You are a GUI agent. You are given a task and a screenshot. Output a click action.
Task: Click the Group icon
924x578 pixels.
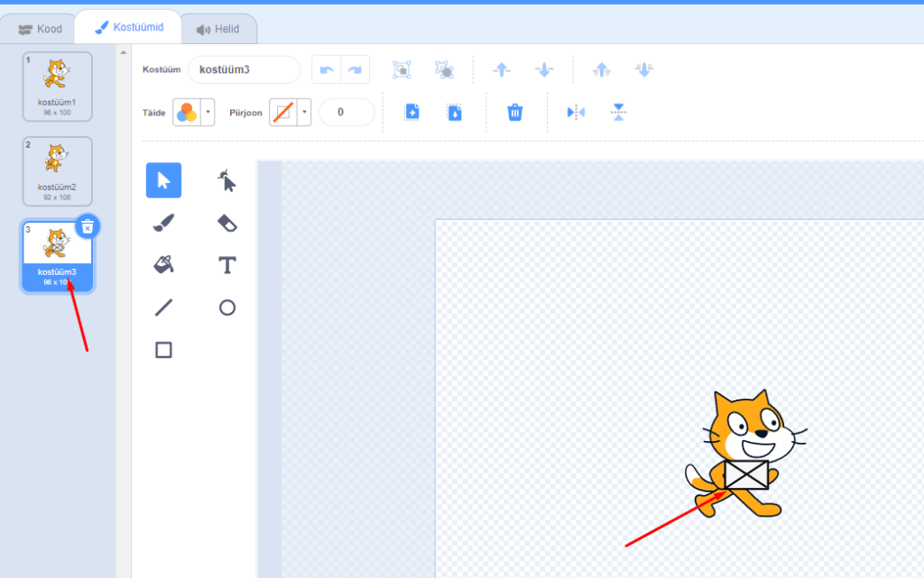point(402,70)
